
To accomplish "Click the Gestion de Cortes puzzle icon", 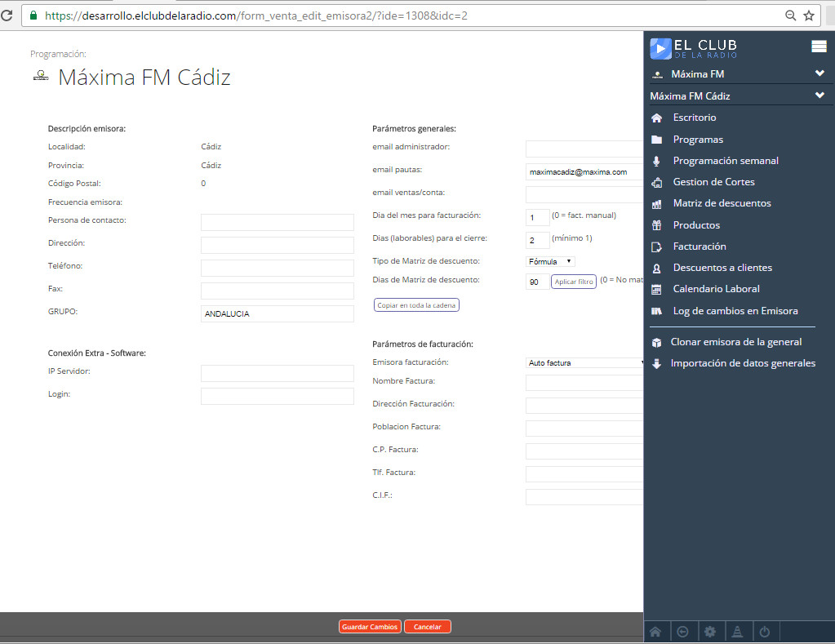I will tap(656, 182).
